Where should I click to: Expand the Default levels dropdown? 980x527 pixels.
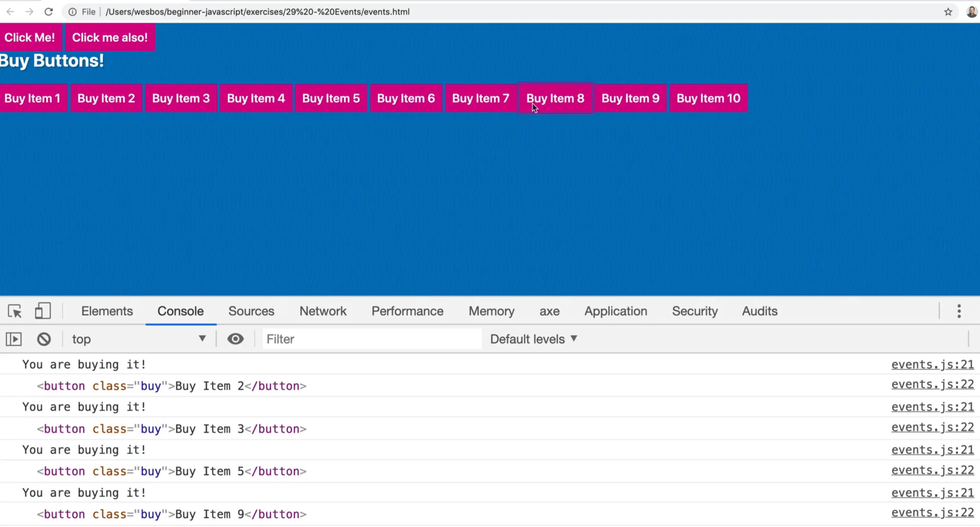click(534, 339)
